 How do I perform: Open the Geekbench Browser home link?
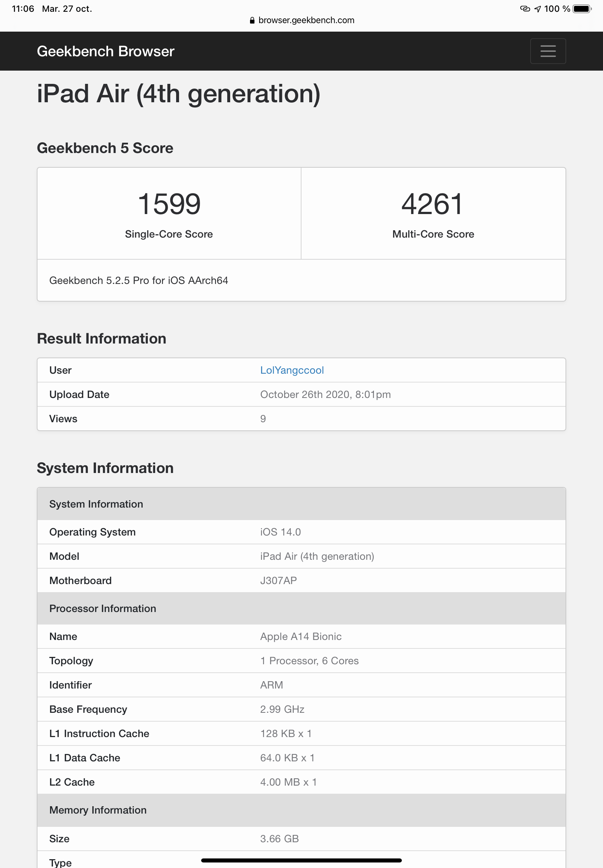[x=106, y=51]
